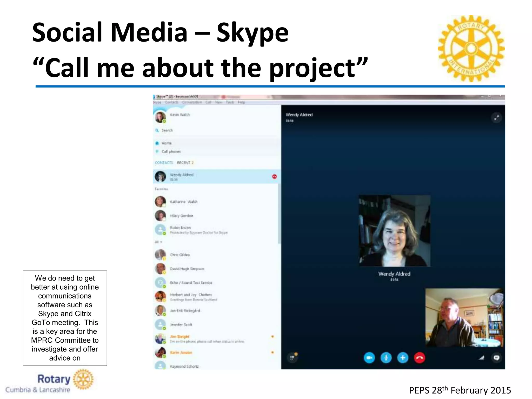The width and height of the screenshot is (532, 399).
Task: Select Home in the sidebar
Action: [x=217, y=143]
